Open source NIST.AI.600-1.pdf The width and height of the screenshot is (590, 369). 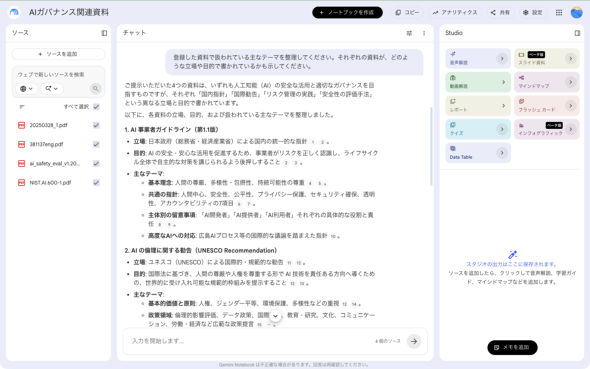50,183
